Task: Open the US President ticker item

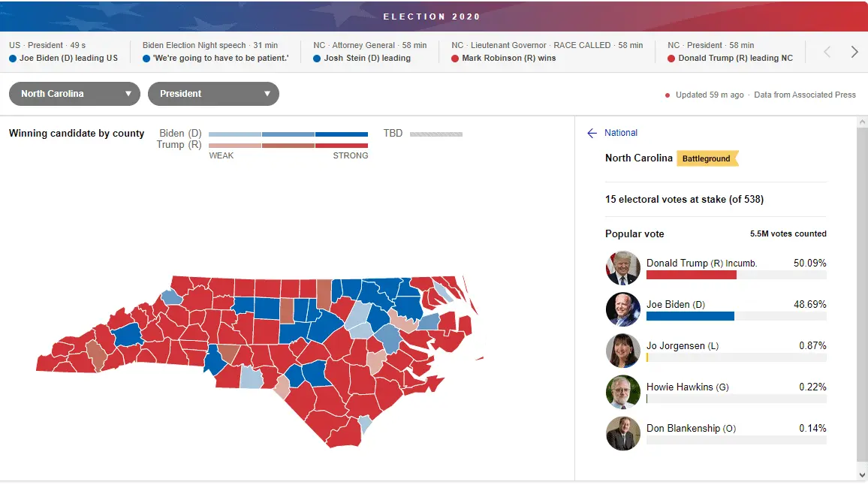Action: coord(64,52)
